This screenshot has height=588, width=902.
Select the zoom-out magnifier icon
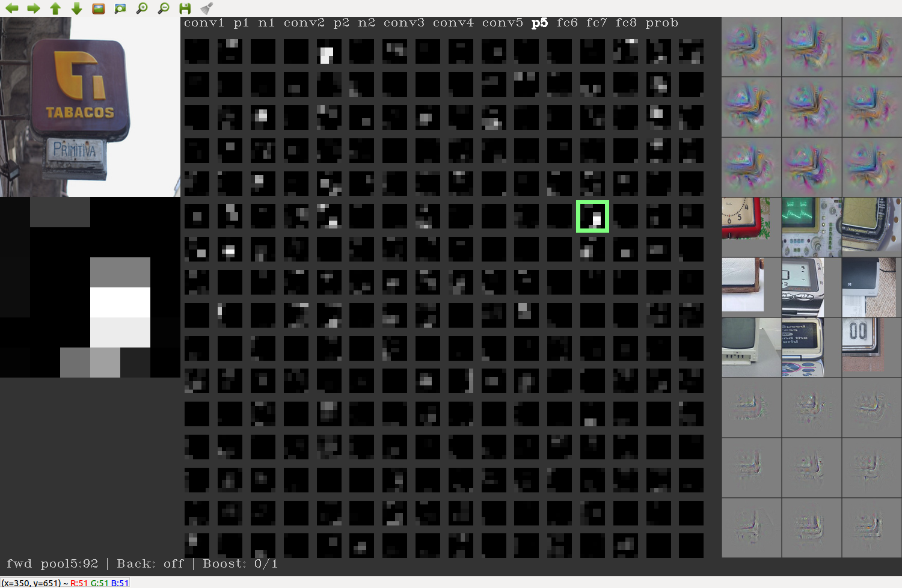point(163,8)
